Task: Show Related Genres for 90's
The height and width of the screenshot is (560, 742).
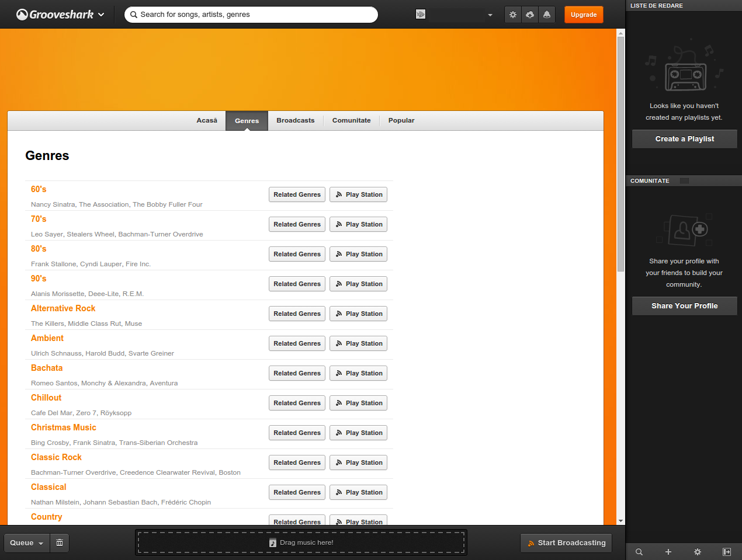Action: coord(297,284)
